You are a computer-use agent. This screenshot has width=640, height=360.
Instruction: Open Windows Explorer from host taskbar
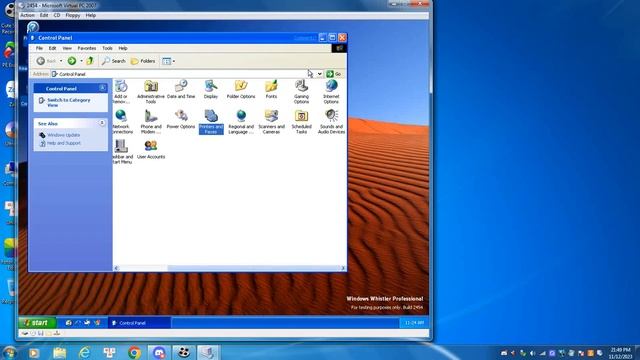(60, 352)
